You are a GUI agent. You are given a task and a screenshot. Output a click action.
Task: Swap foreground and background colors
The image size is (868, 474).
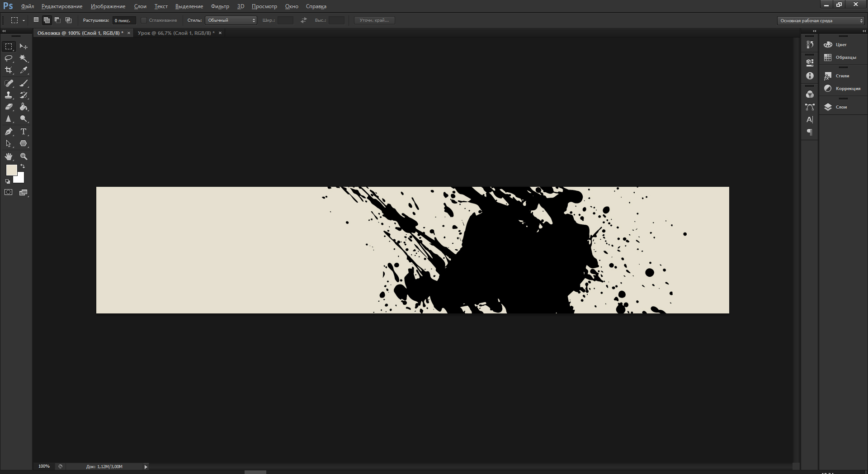coord(23,166)
